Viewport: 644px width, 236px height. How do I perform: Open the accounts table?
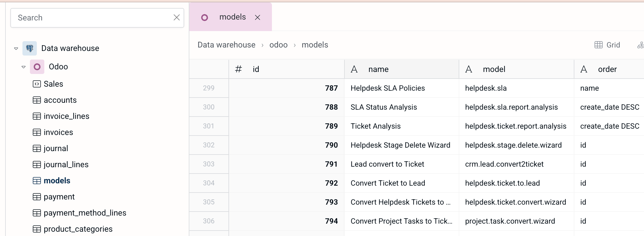coord(60,100)
